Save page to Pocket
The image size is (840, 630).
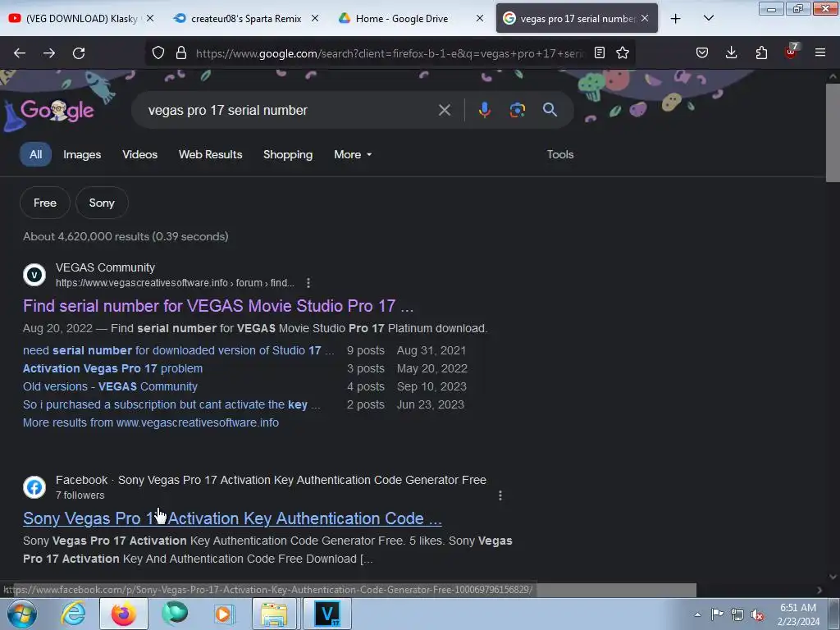coord(702,53)
